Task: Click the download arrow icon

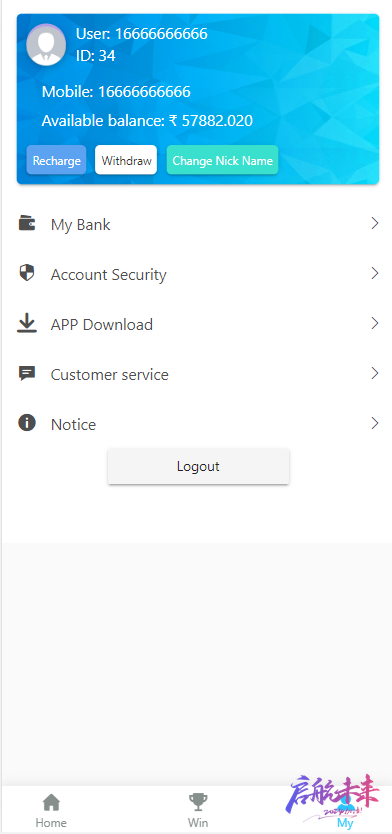Action: point(27,323)
